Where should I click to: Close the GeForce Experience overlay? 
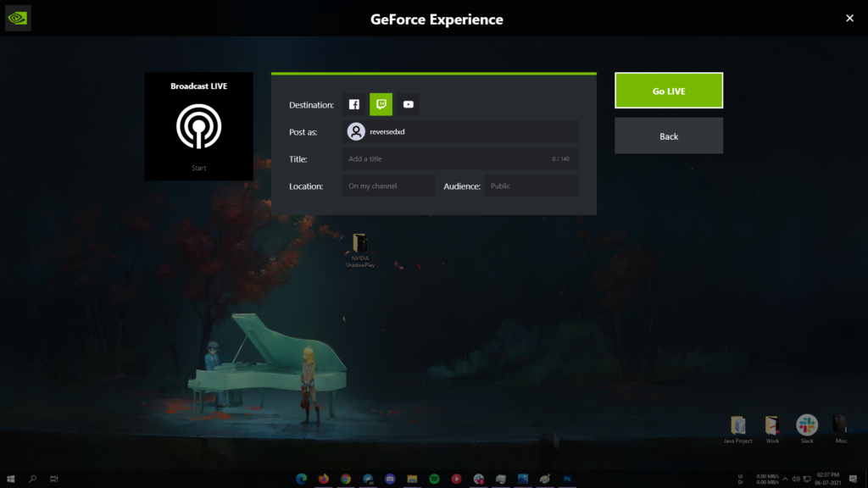(849, 18)
